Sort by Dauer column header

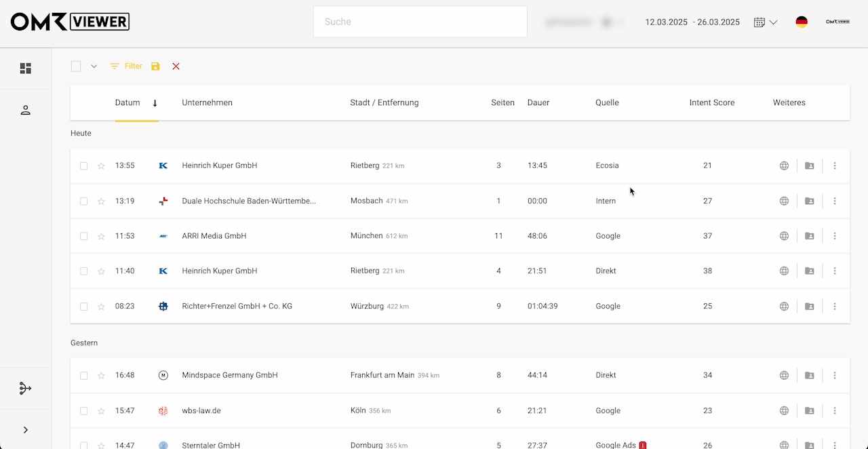(538, 103)
